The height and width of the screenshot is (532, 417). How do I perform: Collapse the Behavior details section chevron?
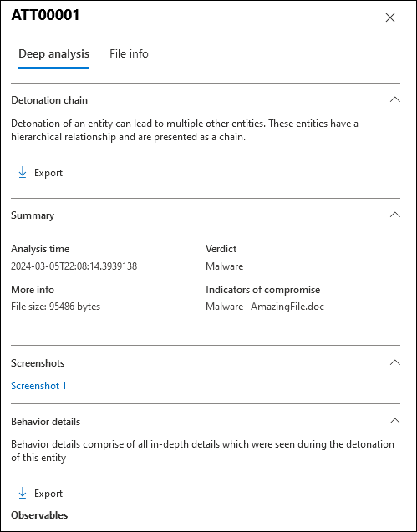[395, 421]
